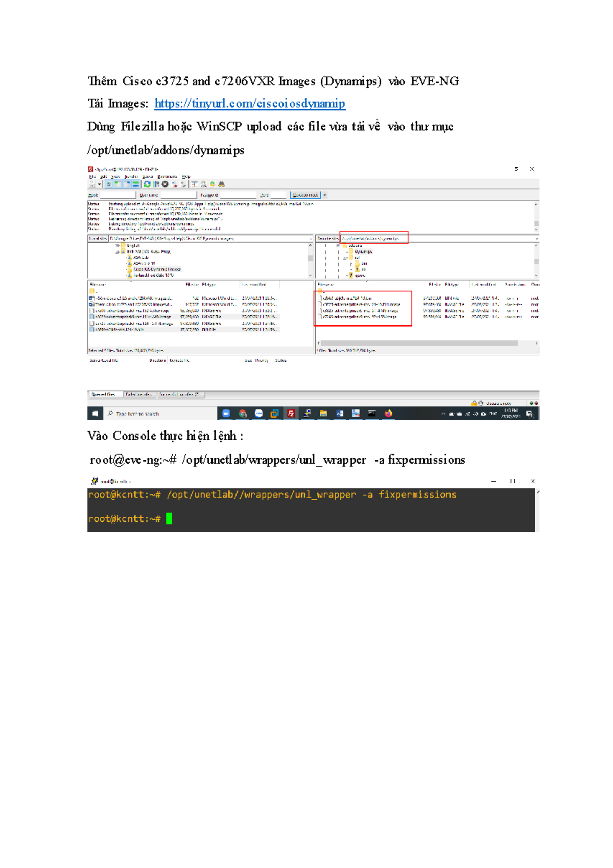Toggle the transfer queue view icon
Image resolution: width=613 pixels, height=868 pixels.
[x=136, y=185]
